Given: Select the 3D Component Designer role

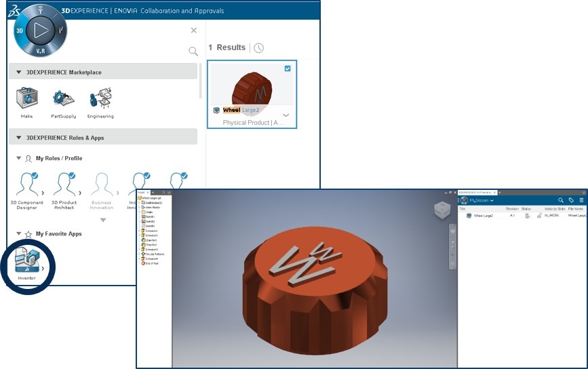Looking at the screenshot, I should click(26, 191).
